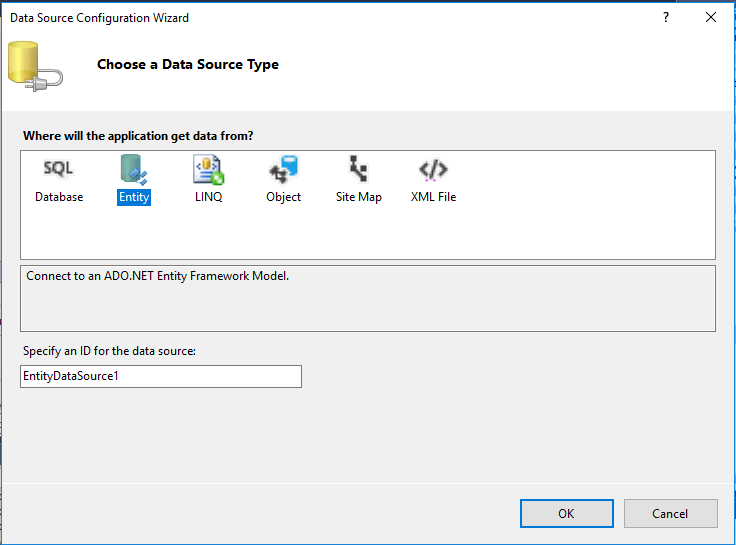Image resolution: width=736 pixels, height=545 pixels.
Task: Click the ADO.NET Entity Framework description box
Action: pos(367,298)
